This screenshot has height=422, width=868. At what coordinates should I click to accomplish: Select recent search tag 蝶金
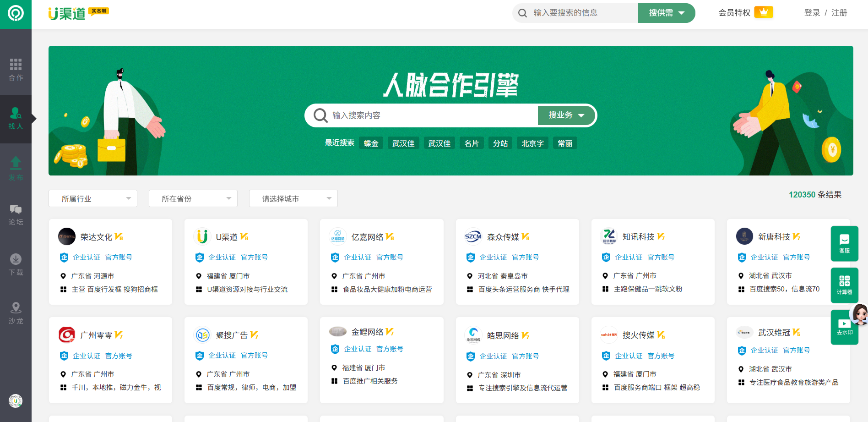click(371, 143)
